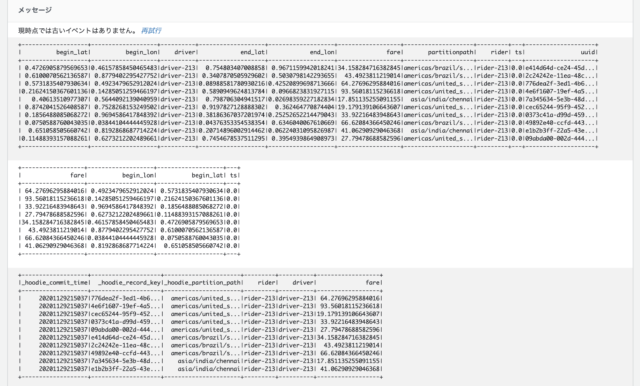Select end_lat value starting 0.9197
This screenshot has width=640, height=386.
click(233, 107)
